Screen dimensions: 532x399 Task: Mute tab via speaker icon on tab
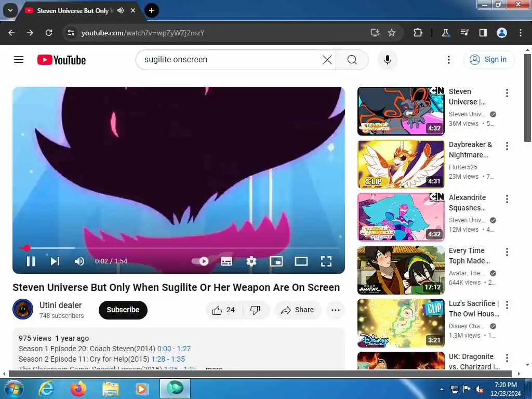pyautogui.click(x=121, y=10)
